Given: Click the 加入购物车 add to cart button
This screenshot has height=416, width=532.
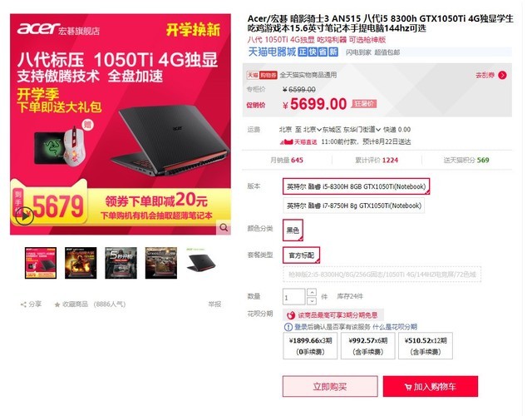Looking at the screenshot, I should coord(431,386).
